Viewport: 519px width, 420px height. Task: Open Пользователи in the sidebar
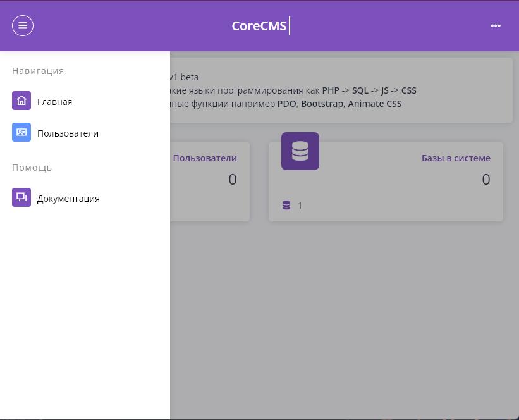(68, 133)
